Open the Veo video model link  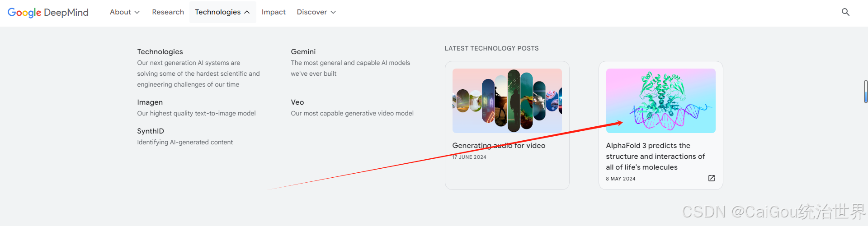coord(297,102)
